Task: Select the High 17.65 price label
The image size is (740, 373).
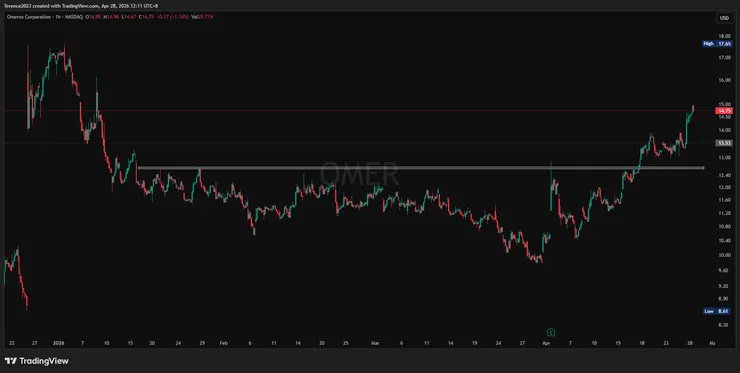Action: click(717, 43)
